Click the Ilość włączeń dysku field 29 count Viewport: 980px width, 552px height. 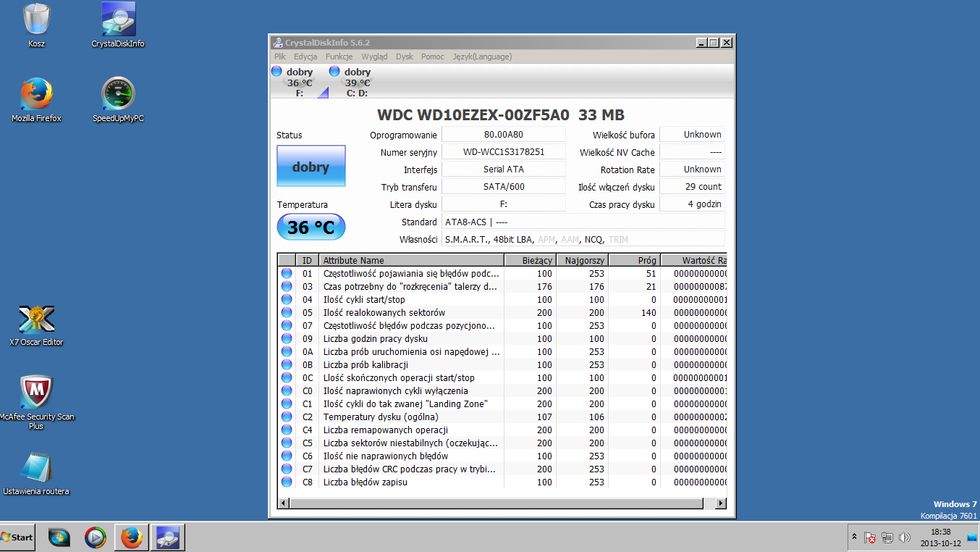click(x=692, y=187)
